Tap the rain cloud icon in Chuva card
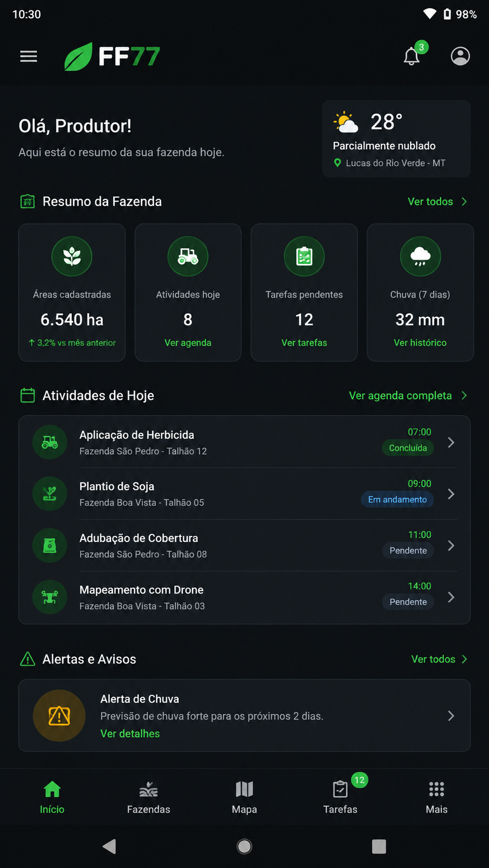The image size is (489, 868). click(x=420, y=256)
